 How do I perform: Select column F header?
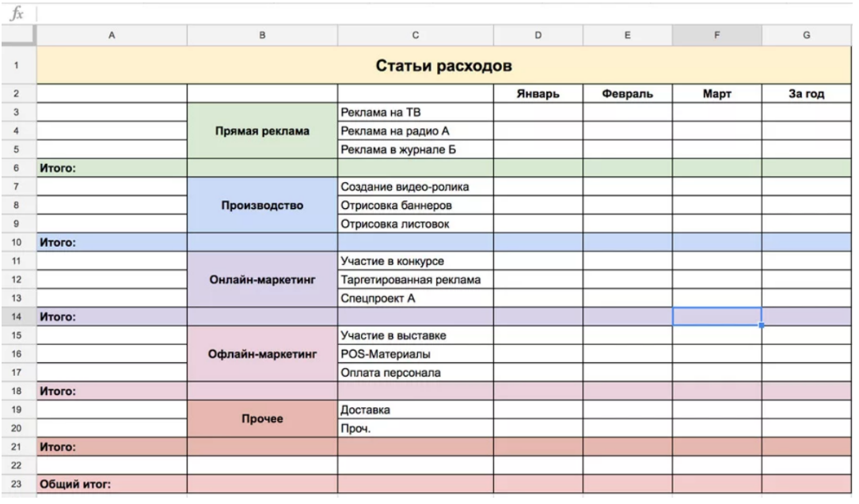coord(716,35)
